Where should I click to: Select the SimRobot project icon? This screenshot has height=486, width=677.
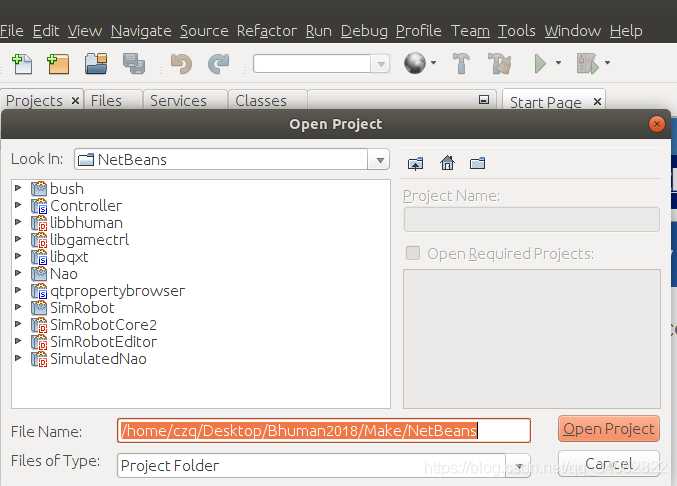[39, 308]
